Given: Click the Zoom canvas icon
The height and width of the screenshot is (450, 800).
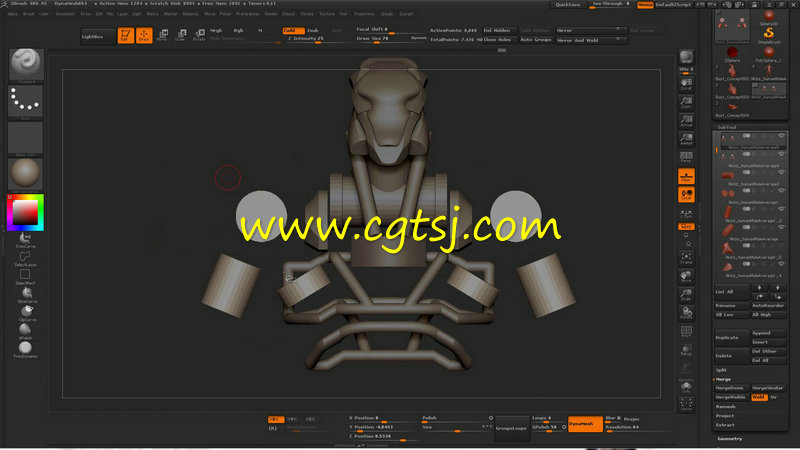Looking at the screenshot, I should point(686,103).
